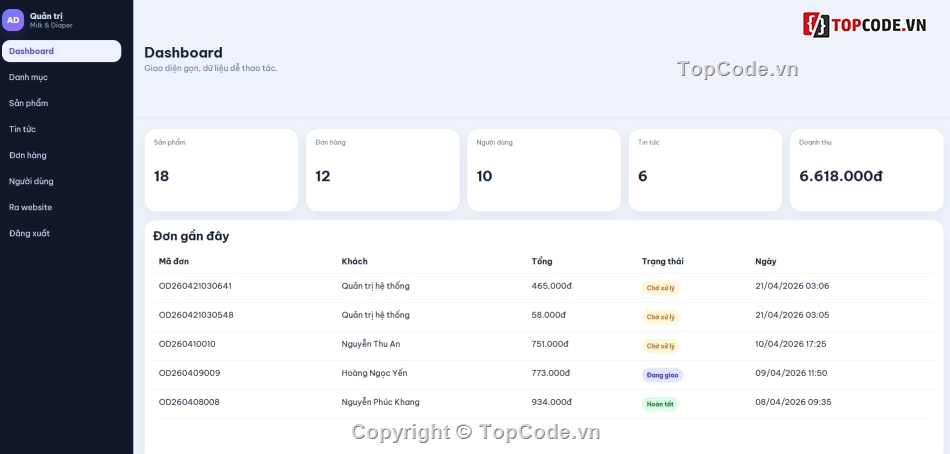Click the date 21/04/2026 03:06

(792, 285)
